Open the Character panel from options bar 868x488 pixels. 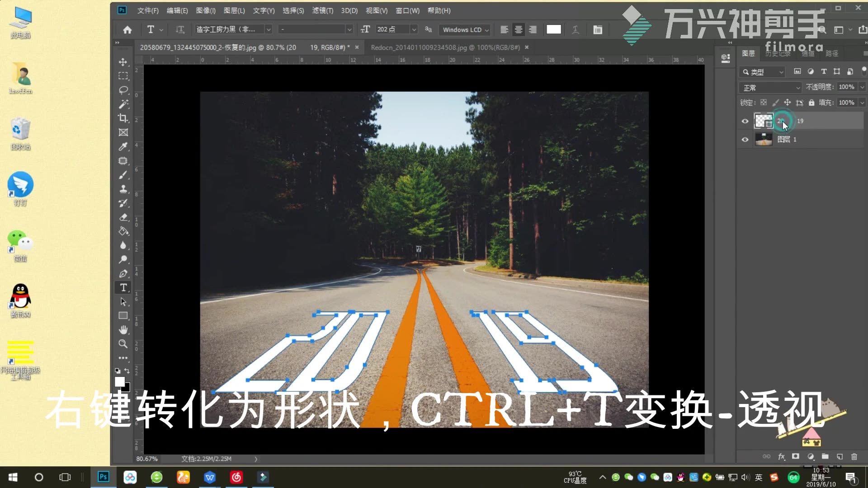pos(597,29)
